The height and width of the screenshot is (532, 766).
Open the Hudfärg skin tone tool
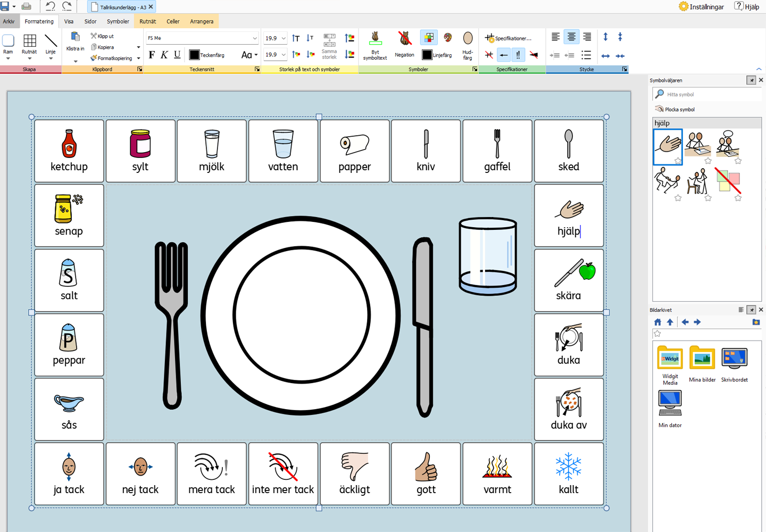point(468,44)
